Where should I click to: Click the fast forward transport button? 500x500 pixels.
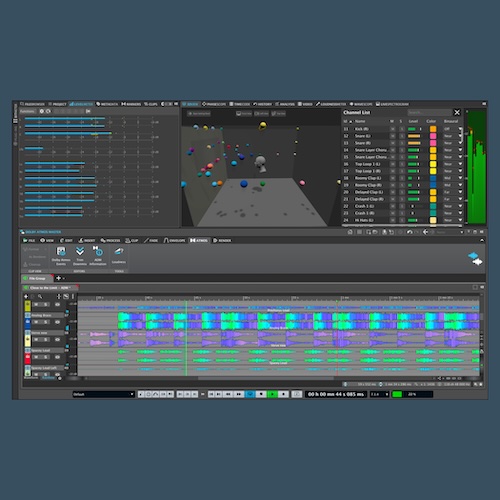pos(239,394)
